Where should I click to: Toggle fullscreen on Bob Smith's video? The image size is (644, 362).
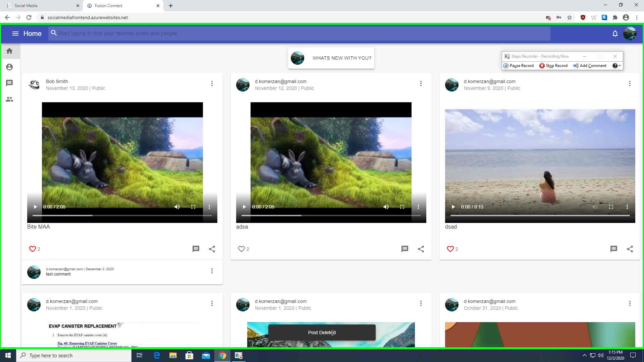click(193, 207)
